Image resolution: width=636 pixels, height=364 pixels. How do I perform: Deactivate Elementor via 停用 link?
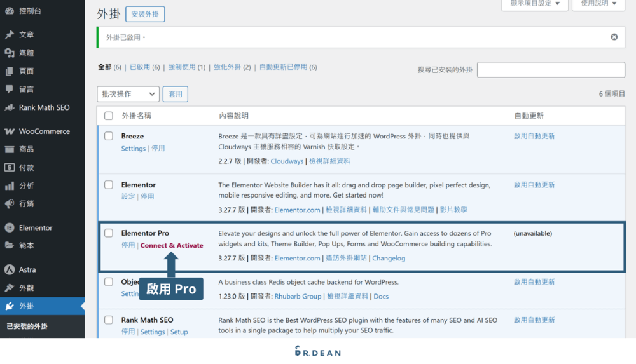148,196
